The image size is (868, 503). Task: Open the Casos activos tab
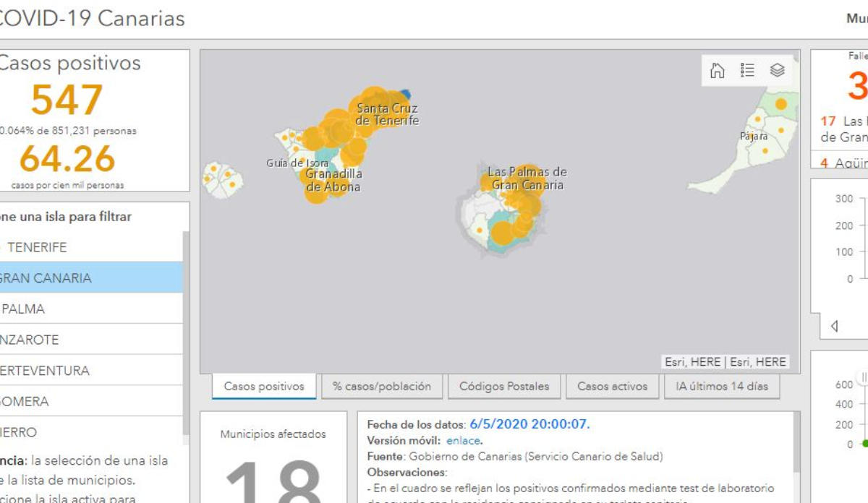click(x=612, y=386)
